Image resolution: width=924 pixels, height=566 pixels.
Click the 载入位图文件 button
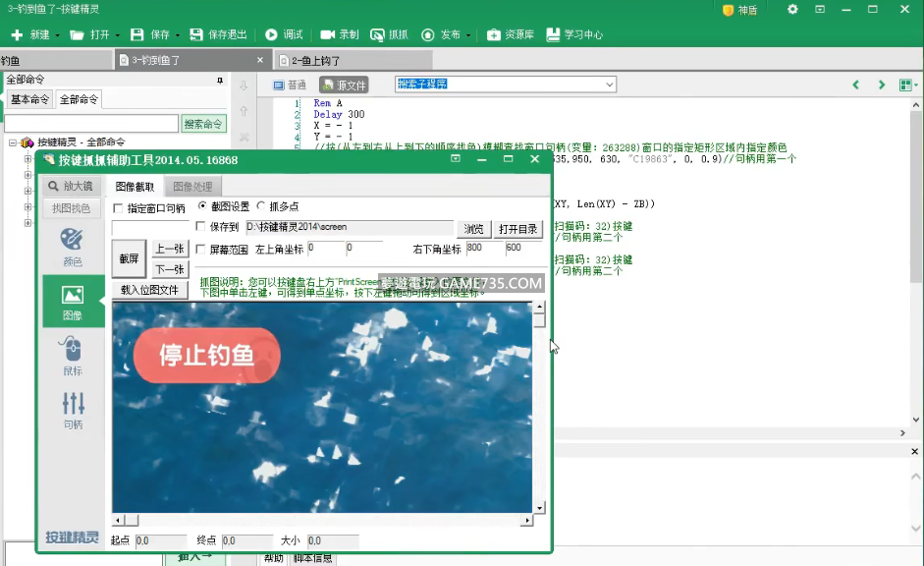tap(149, 290)
